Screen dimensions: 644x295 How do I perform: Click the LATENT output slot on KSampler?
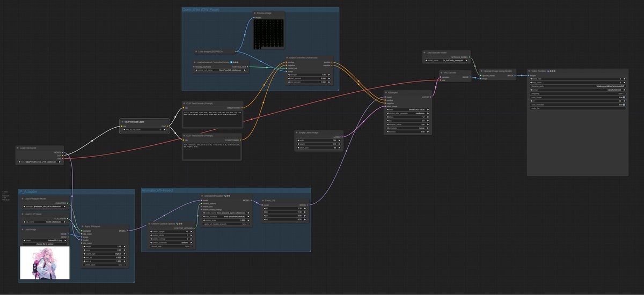point(431,97)
